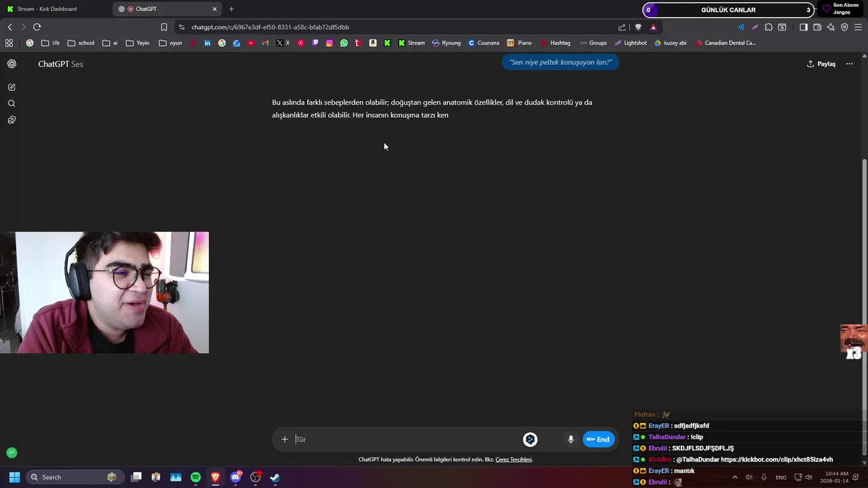Screen dimensions: 868x488
Task: Open the Windows Start menu
Action: (x=14, y=477)
